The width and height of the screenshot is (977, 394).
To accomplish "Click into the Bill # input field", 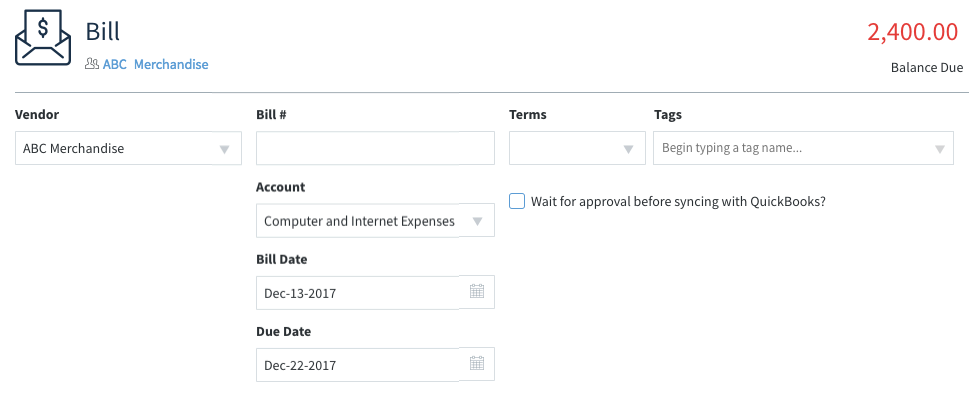I will [375, 148].
